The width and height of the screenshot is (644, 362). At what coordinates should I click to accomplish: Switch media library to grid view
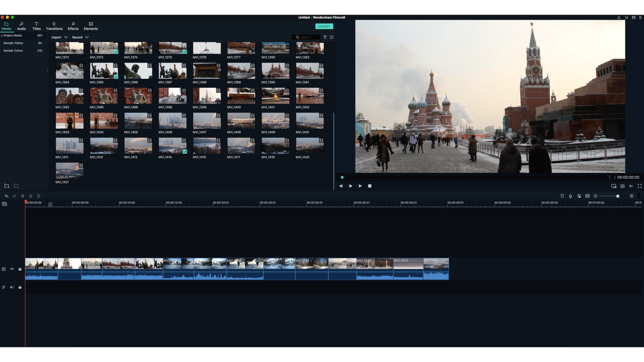(x=332, y=37)
